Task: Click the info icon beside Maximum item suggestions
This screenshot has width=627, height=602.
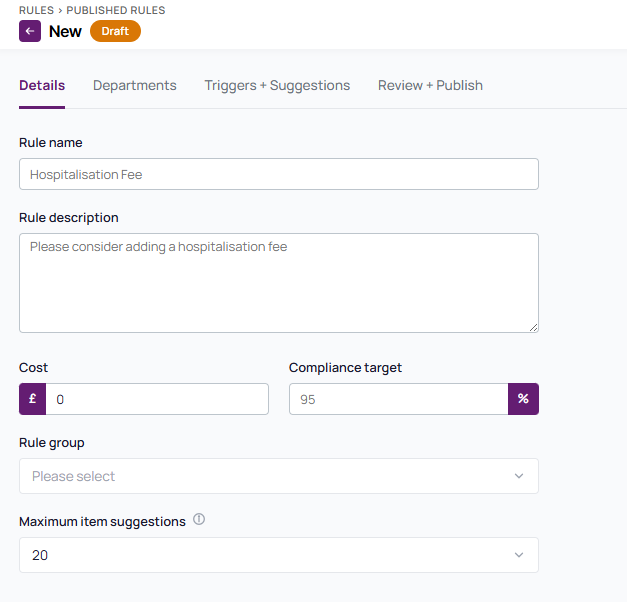Action: [199, 520]
